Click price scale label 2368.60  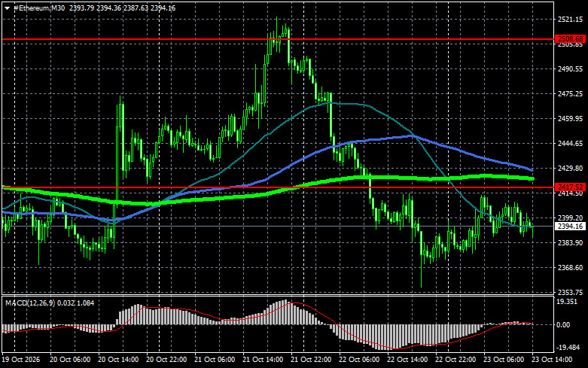570,268
